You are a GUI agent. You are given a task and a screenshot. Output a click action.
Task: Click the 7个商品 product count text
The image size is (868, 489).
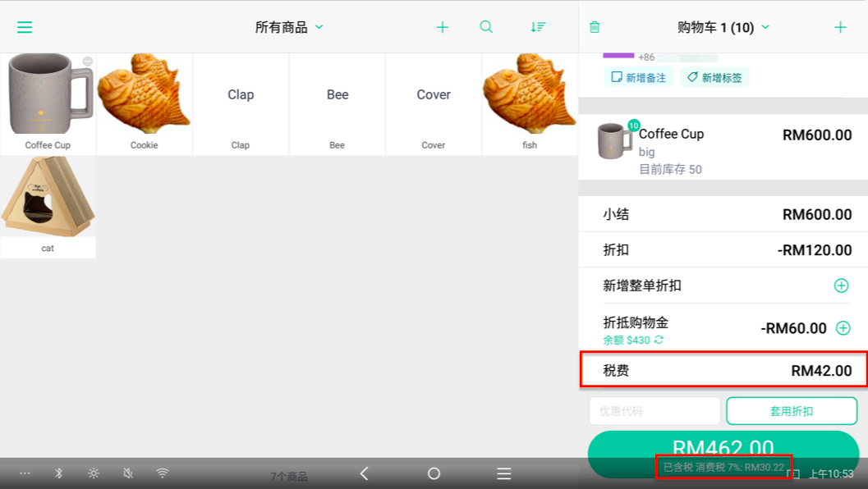coord(289,476)
